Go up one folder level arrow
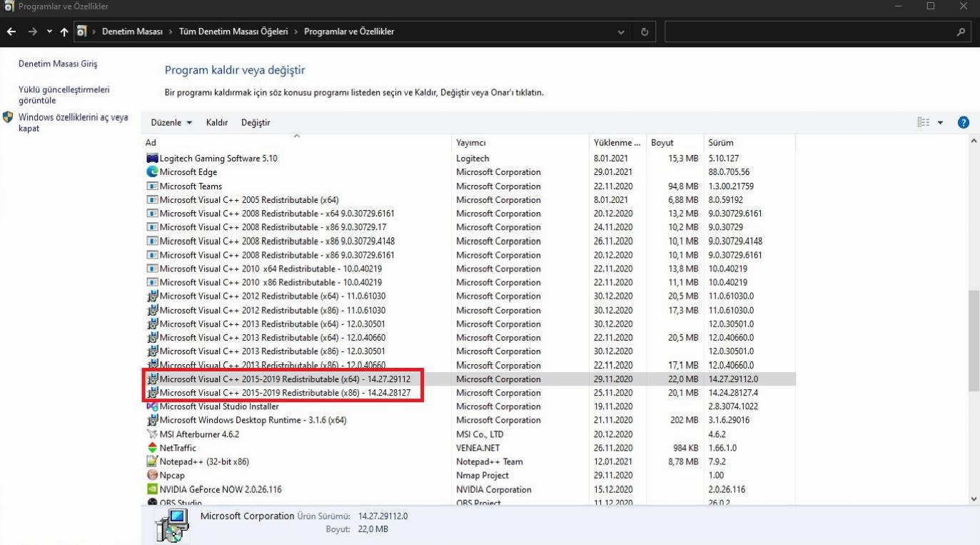Screen dimensions: 980x545 click(x=64, y=32)
